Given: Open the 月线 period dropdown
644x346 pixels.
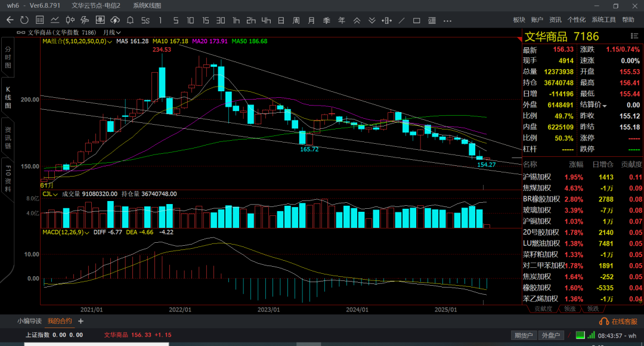Looking at the screenshot, I should tap(112, 32).
